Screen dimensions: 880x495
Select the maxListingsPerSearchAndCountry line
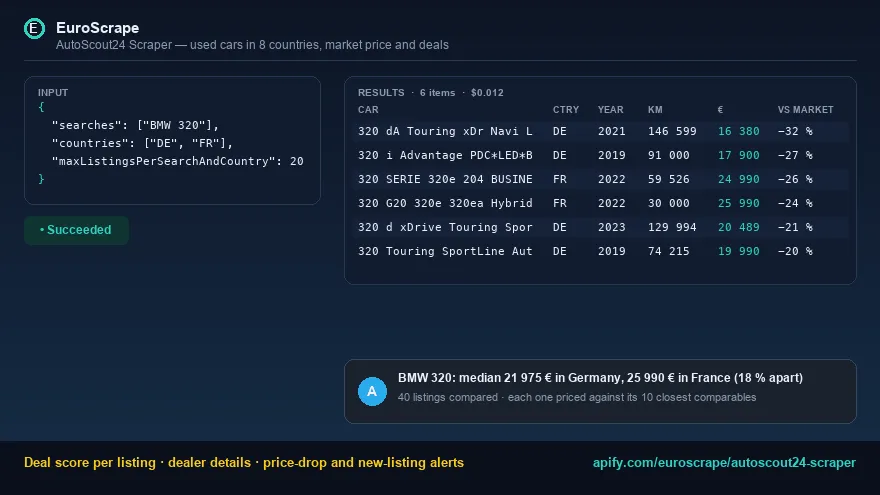(x=177, y=161)
